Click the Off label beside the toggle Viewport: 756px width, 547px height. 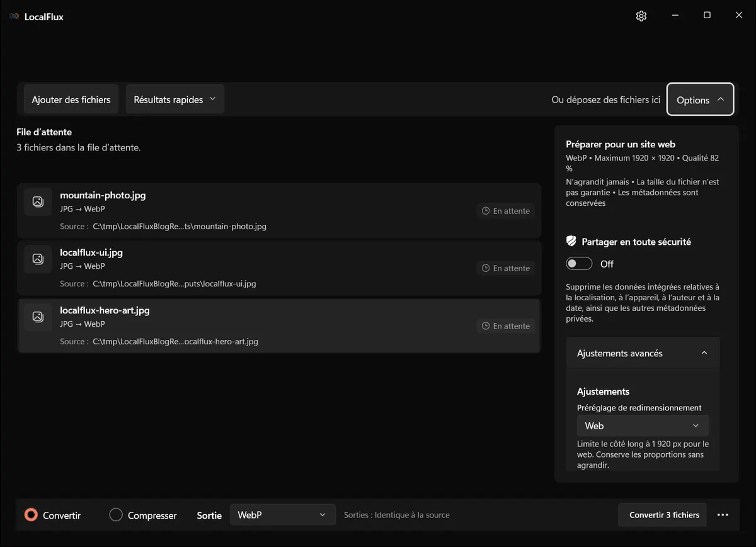pos(607,264)
